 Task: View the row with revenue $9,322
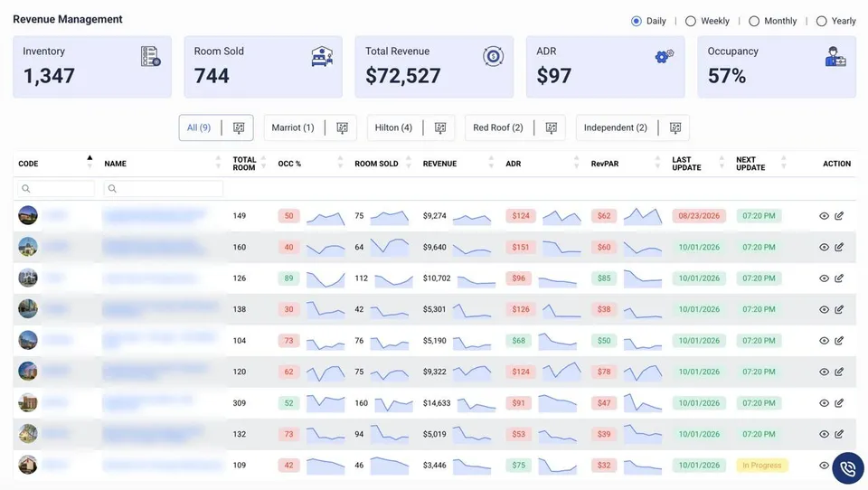824,372
